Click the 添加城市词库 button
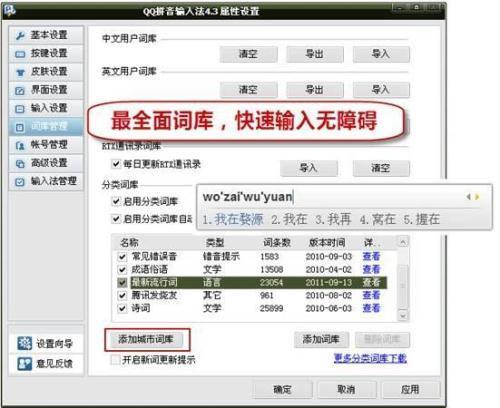 pyautogui.click(x=146, y=339)
